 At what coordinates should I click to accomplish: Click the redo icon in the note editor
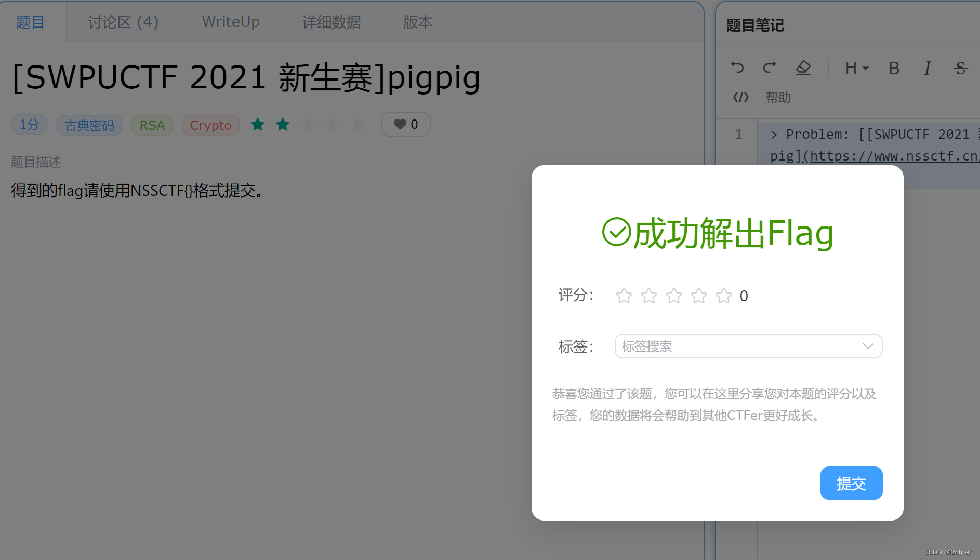click(x=770, y=68)
